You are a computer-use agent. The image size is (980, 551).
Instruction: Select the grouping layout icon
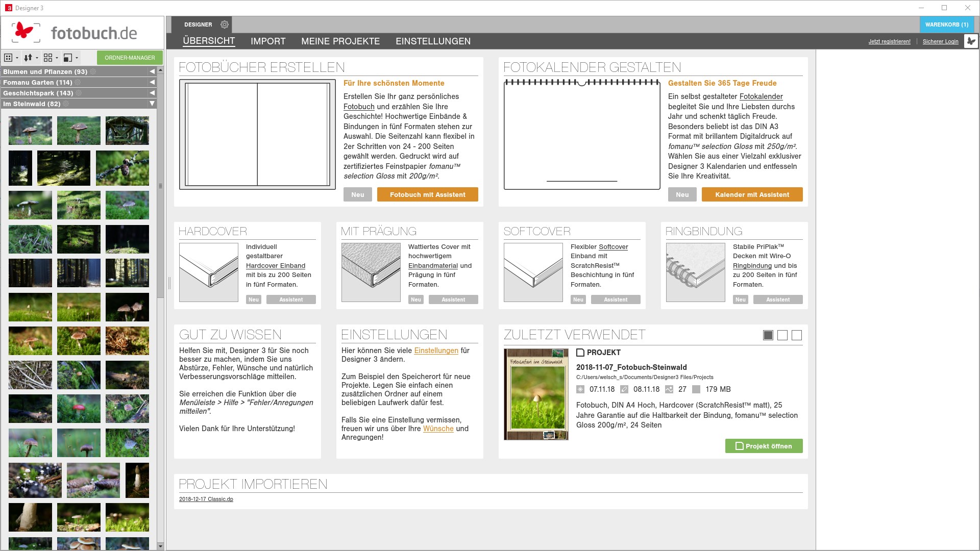pyautogui.click(x=47, y=57)
